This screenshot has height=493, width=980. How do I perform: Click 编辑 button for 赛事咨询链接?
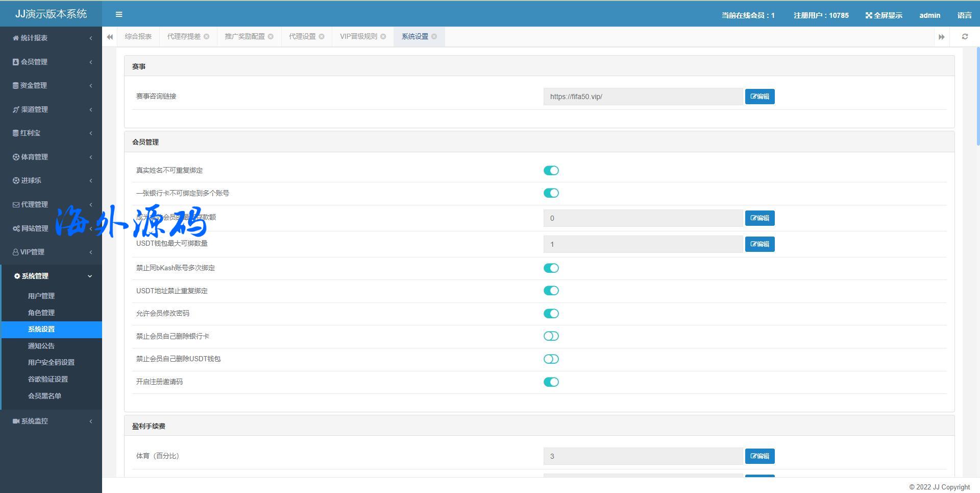[x=759, y=97]
